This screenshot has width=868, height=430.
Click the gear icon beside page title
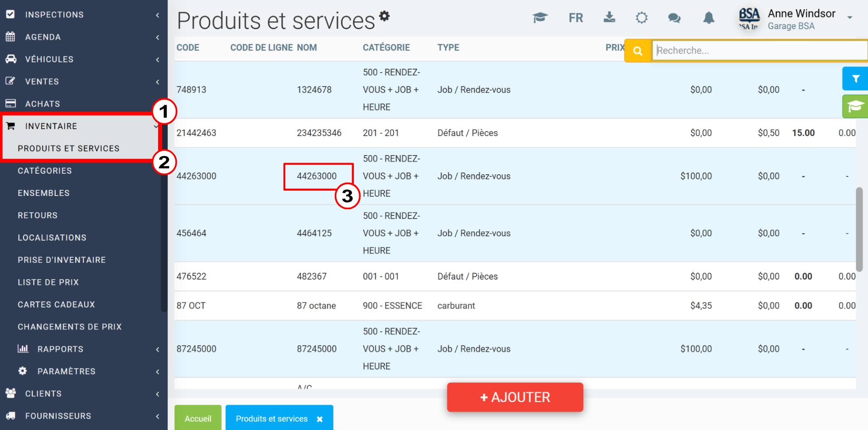pyautogui.click(x=384, y=16)
